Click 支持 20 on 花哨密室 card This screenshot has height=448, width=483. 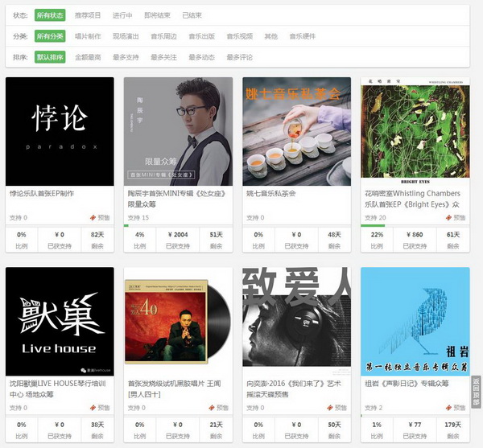pyautogui.click(x=375, y=217)
